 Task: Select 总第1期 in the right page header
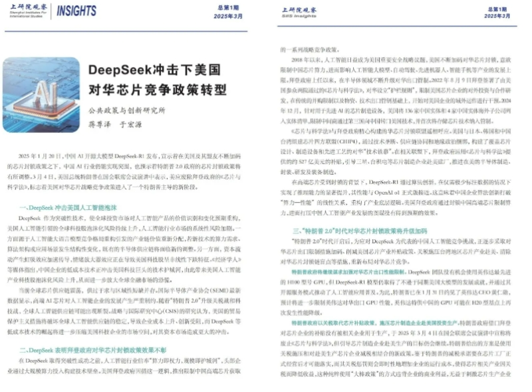[x=497, y=9]
